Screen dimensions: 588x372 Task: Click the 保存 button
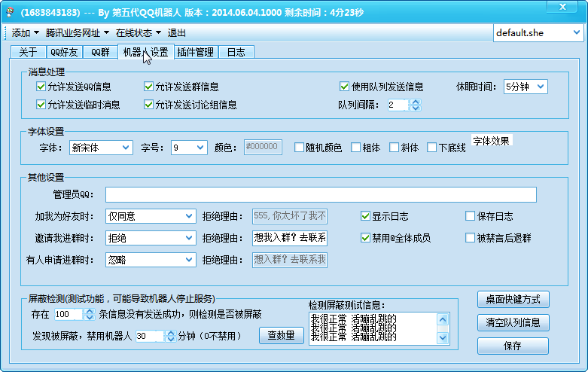point(513,346)
